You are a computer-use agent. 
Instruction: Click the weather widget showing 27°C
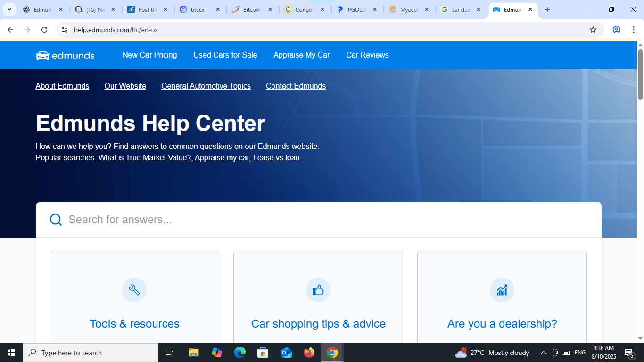(492, 353)
